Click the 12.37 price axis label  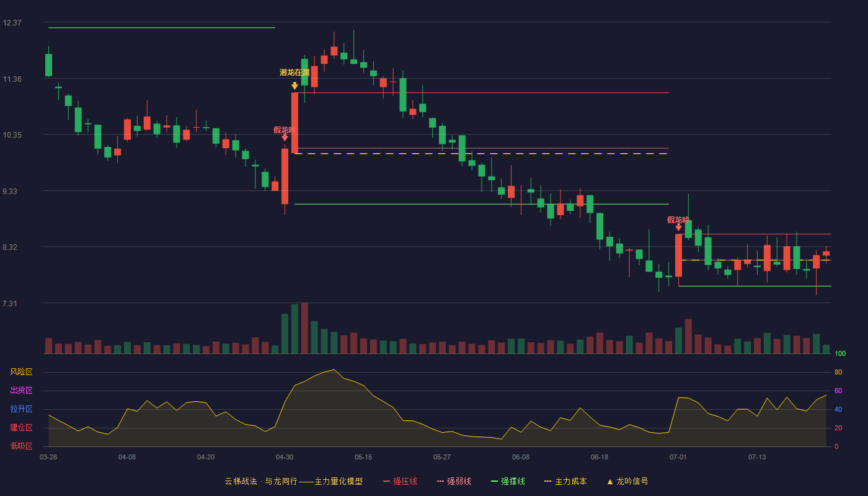coord(12,23)
